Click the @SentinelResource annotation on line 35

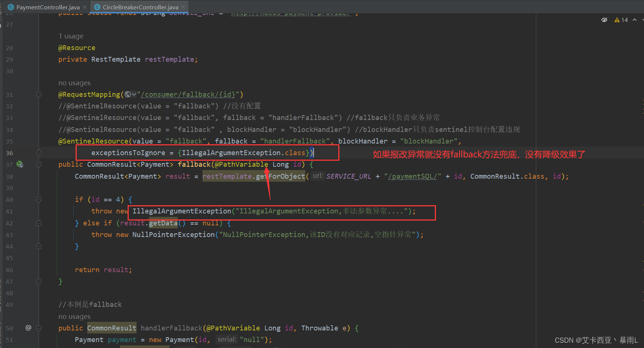(x=94, y=141)
